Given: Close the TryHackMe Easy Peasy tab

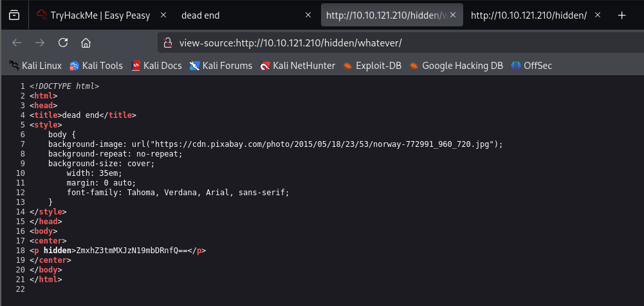Looking at the screenshot, I should [x=163, y=15].
